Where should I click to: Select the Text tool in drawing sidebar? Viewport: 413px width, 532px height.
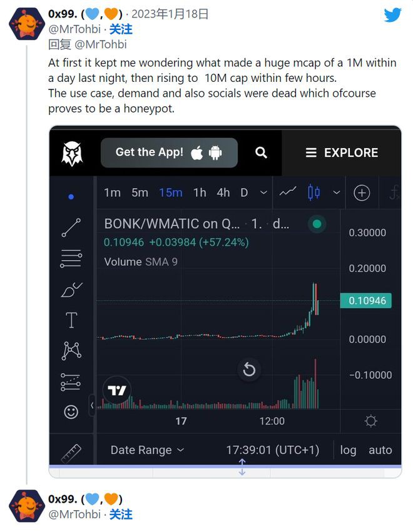click(x=71, y=319)
